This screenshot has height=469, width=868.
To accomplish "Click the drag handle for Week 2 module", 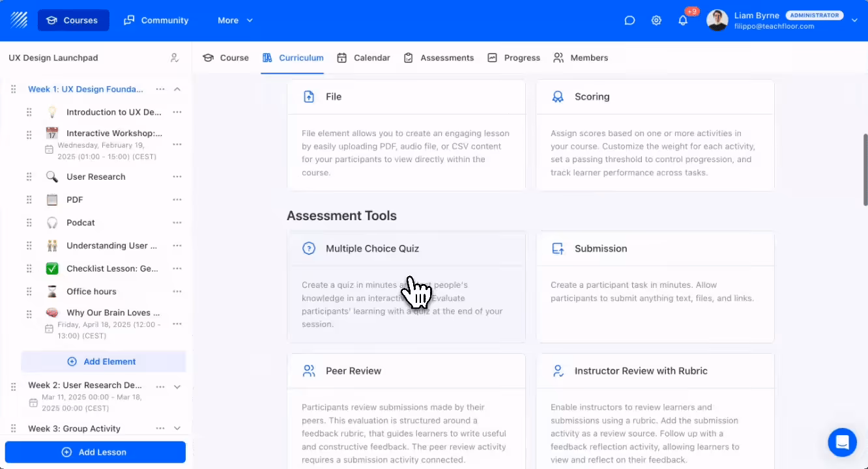I will click(13, 387).
